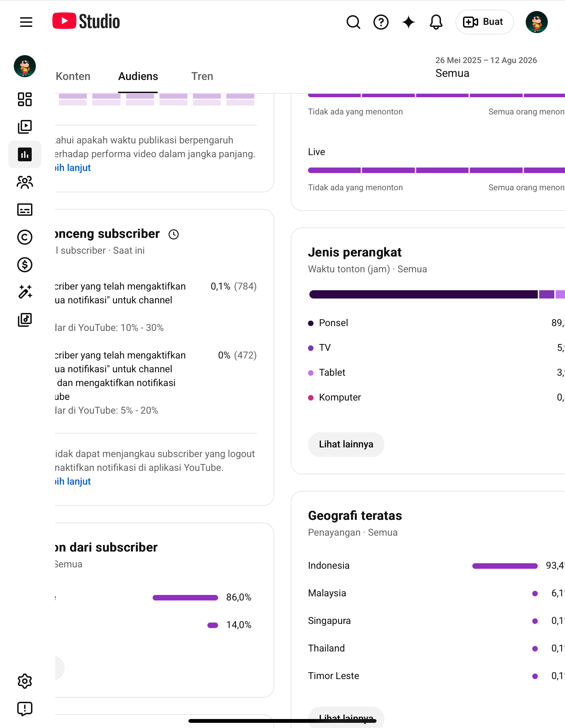Click the Live viewers progress bar
This screenshot has width=565, height=728.
pyautogui.click(x=436, y=170)
